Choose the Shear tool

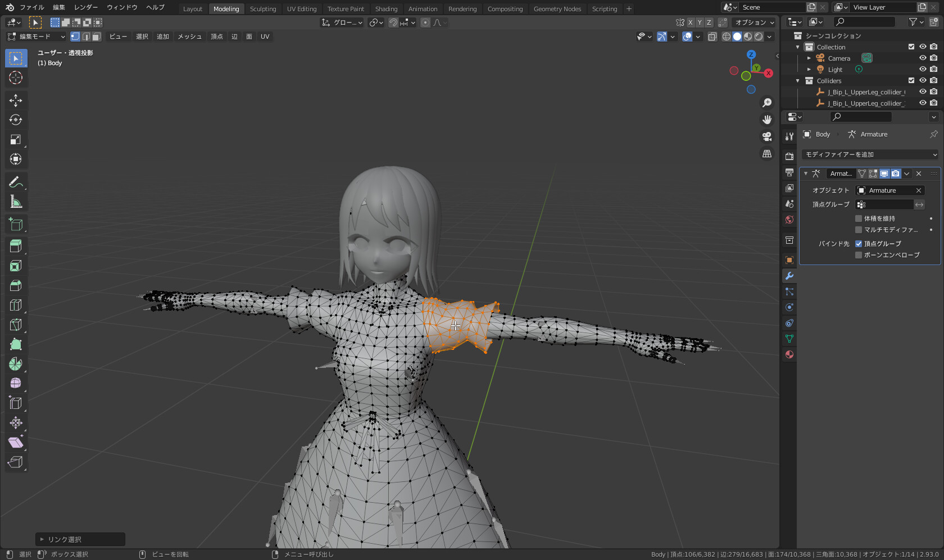(16, 443)
